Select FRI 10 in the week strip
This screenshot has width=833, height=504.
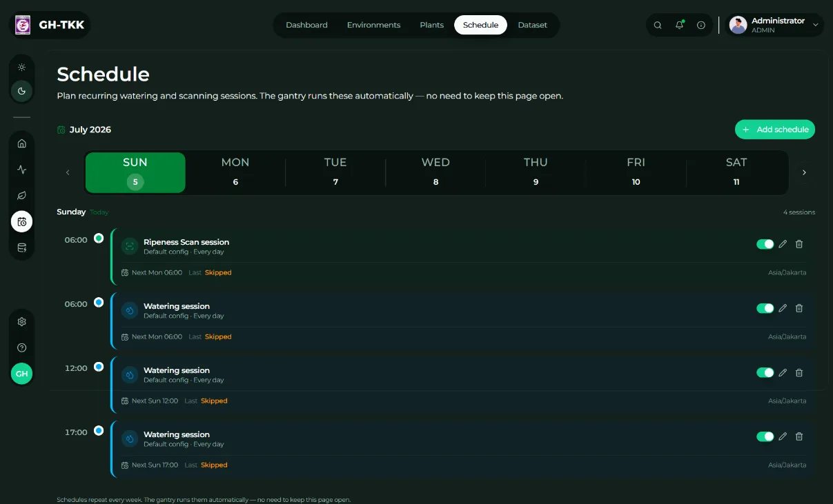(x=636, y=172)
